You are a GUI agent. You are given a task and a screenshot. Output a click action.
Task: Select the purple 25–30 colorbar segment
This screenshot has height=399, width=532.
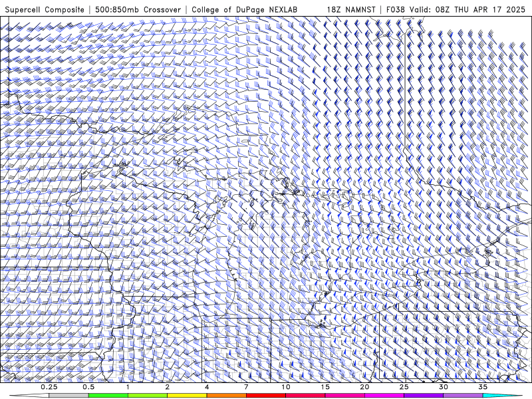(424, 396)
